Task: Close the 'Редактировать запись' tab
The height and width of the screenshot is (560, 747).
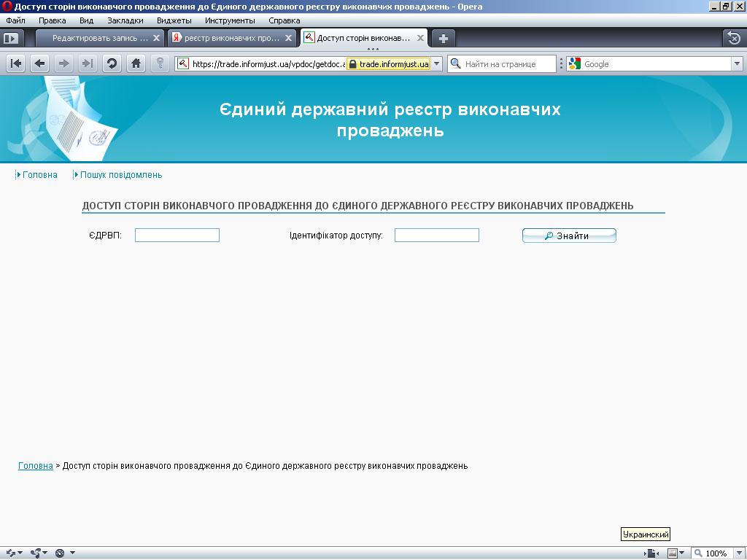Action: (x=156, y=38)
